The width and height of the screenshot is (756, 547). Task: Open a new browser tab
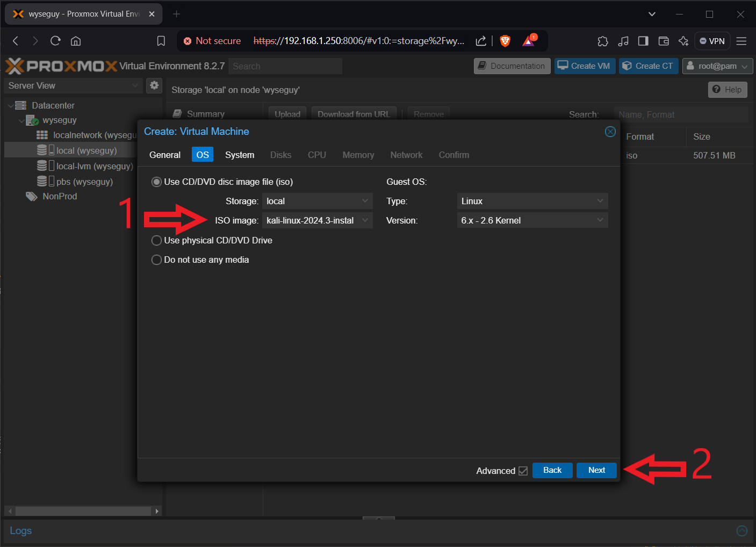(176, 14)
